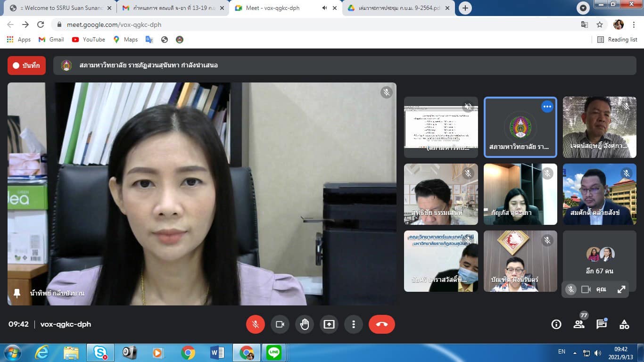Expand self-view tile to full screen
Viewport: 644px width, 362px height.
coord(621,289)
